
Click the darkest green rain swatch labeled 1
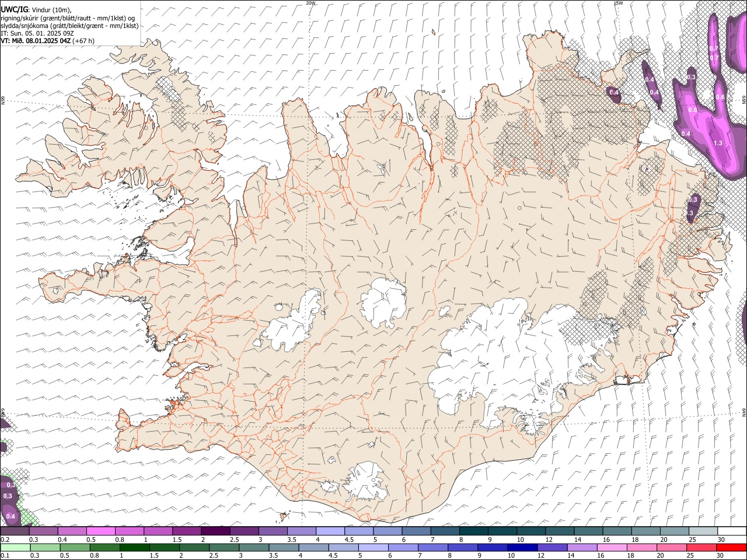coord(133,547)
